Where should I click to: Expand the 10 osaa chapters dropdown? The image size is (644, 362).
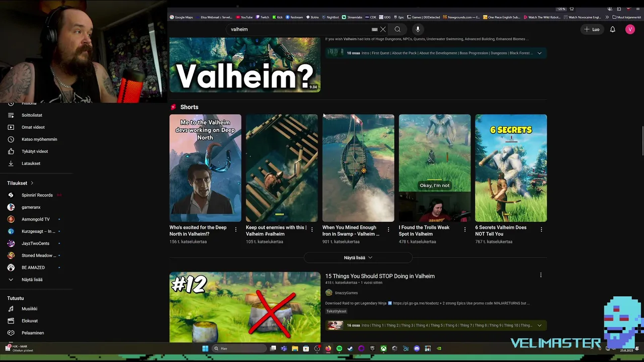pyautogui.click(x=539, y=53)
